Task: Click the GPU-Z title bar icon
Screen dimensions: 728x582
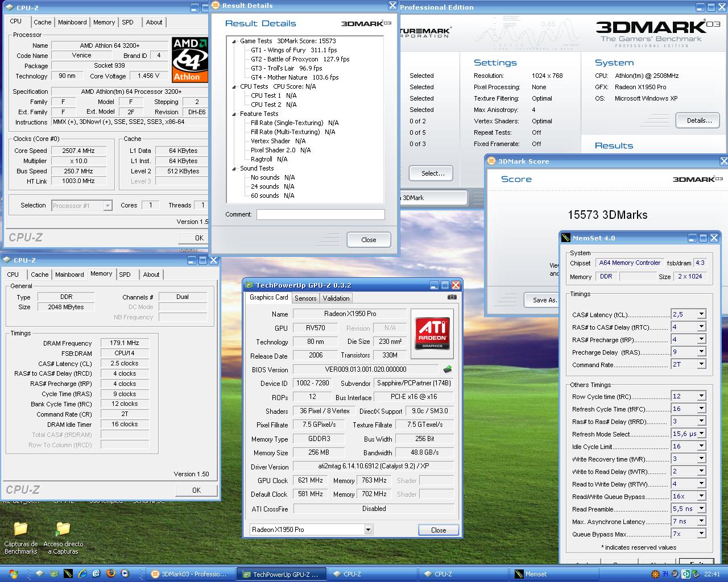Action: pyautogui.click(x=249, y=285)
